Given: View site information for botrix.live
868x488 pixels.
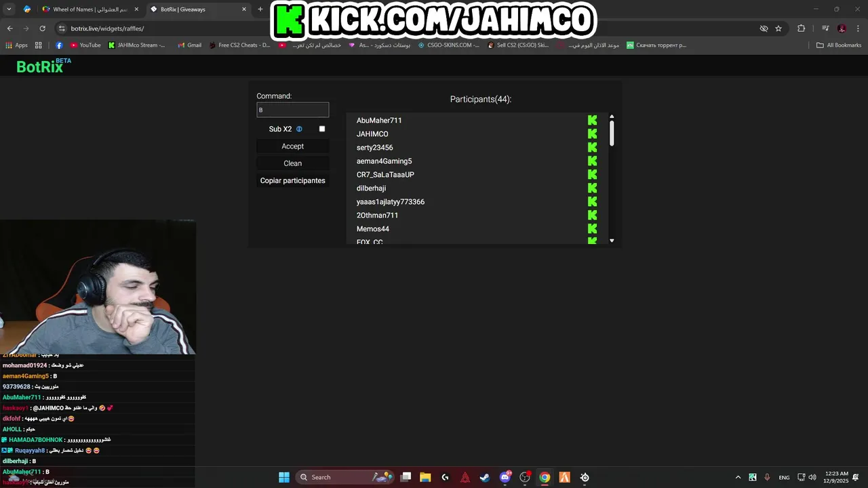Looking at the screenshot, I should coord(62,28).
